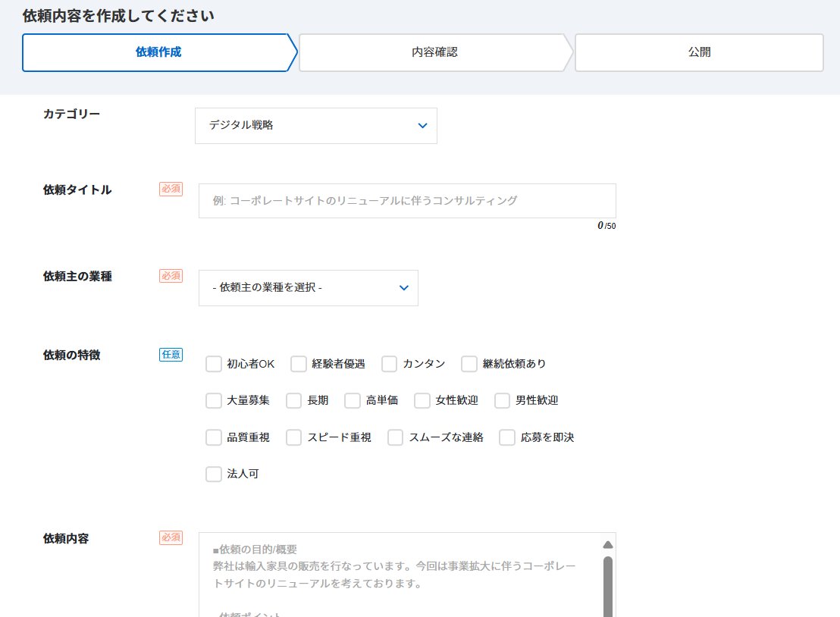
Task: Check the 大量募集 option
Action: click(214, 400)
